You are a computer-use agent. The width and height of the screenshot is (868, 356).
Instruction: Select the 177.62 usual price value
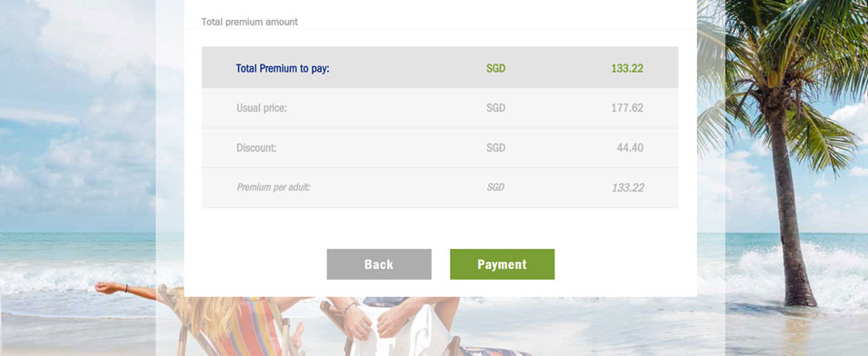click(x=627, y=108)
